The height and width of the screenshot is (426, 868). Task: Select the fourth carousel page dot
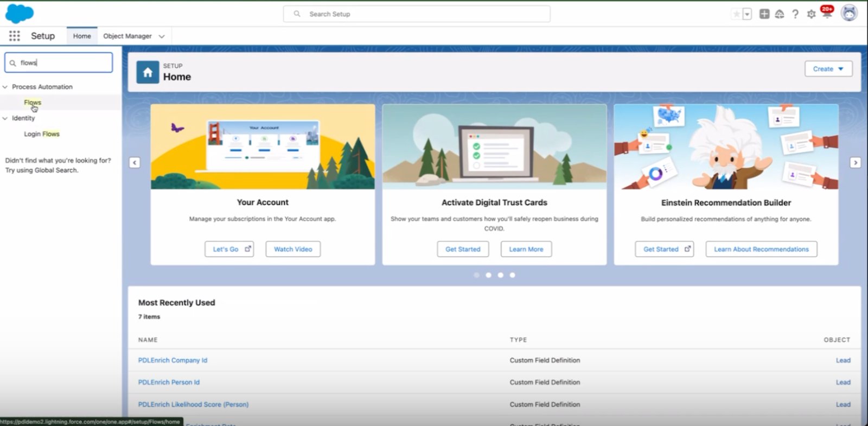pos(512,275)
